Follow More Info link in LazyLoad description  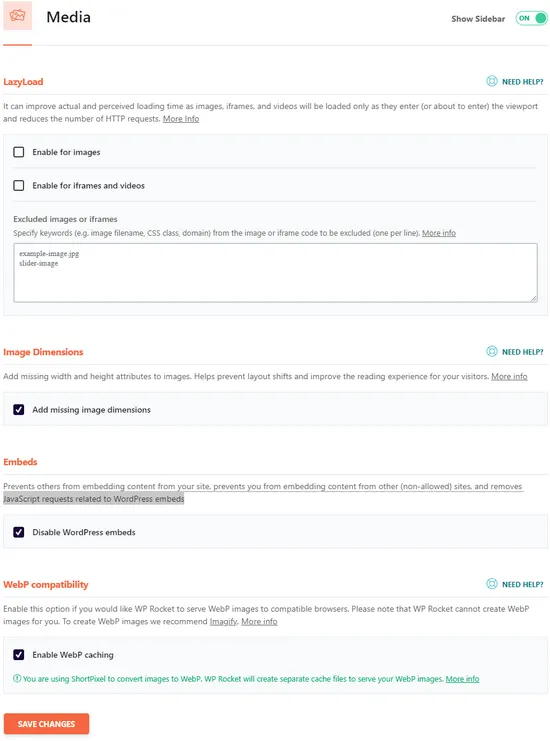181,119
